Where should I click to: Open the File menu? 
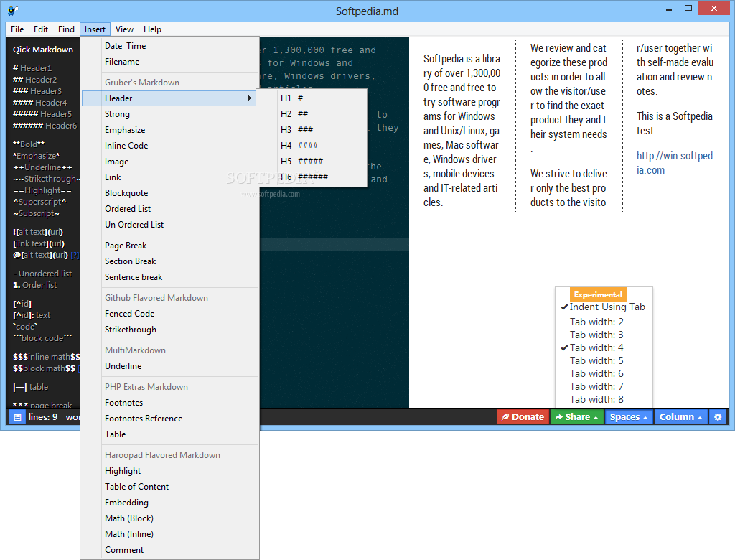pyautogui.click(x=17, y=29)
